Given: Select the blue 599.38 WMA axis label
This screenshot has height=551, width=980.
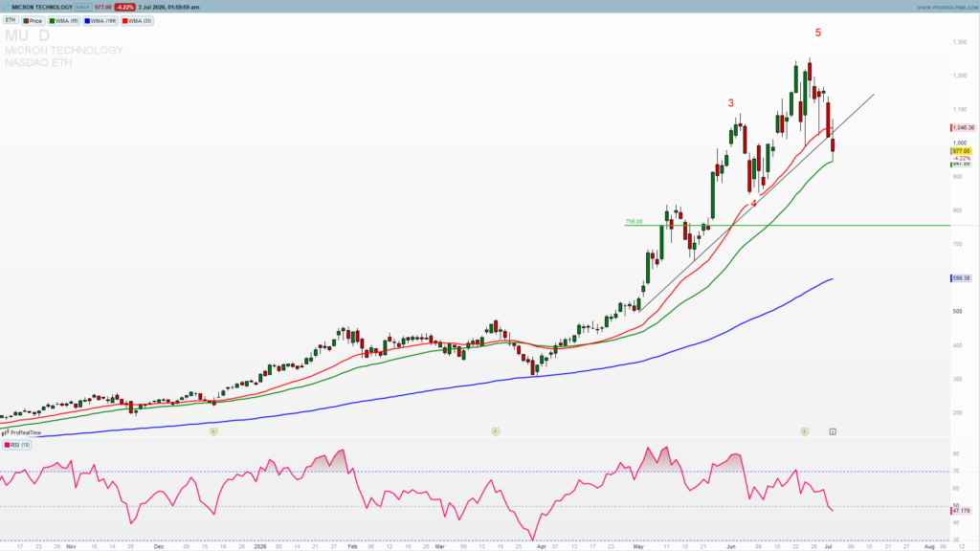Looking at the screenshot, I should (x=961, y=278).
